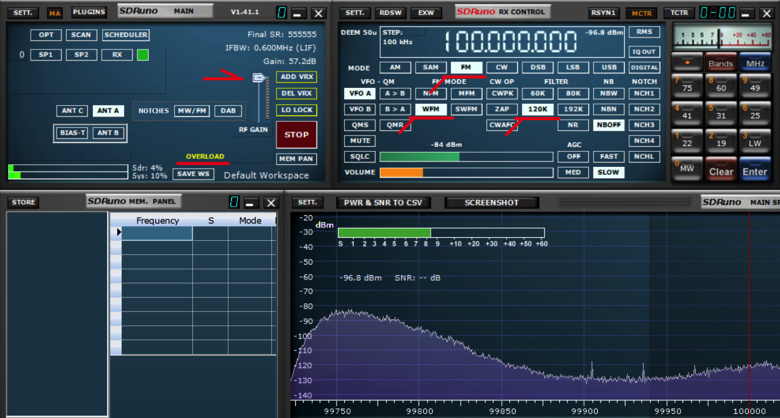780x418 pixels.
Task: Open SETT. in the SDRuno Main panel
Action: 23,12
